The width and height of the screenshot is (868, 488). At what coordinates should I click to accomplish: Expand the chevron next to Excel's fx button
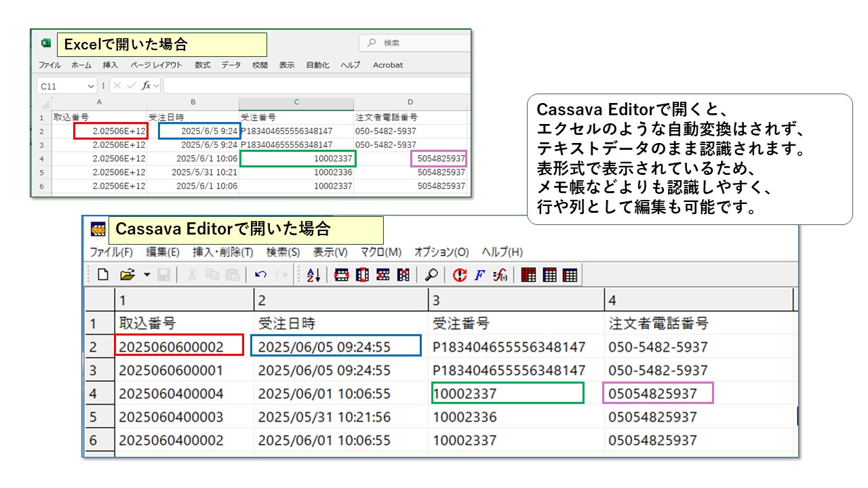point(156,86)
